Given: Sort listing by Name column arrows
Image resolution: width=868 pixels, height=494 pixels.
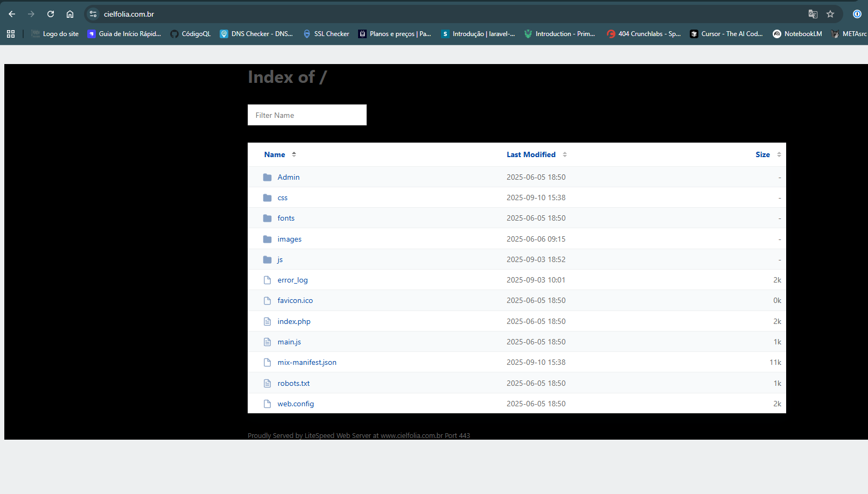Looking at the screenshot, I should [294, 154].
